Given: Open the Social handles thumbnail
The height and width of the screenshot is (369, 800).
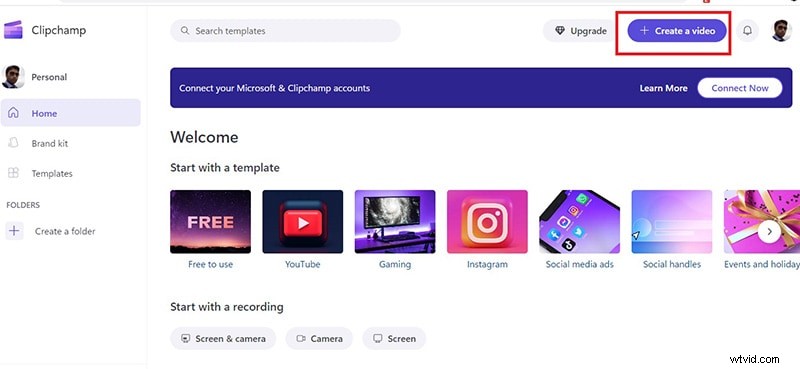Looking at the screenshot, I should click(672, 222).
